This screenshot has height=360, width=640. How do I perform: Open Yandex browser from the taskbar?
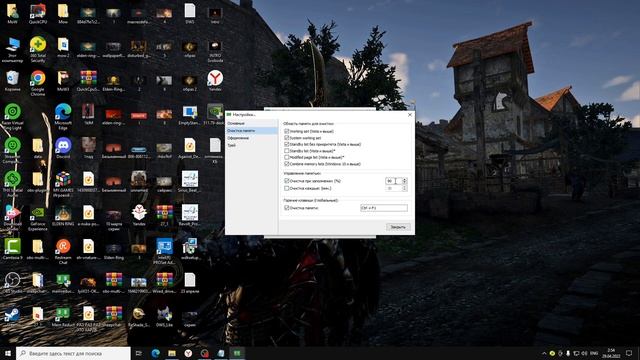(x=188, y=353)
